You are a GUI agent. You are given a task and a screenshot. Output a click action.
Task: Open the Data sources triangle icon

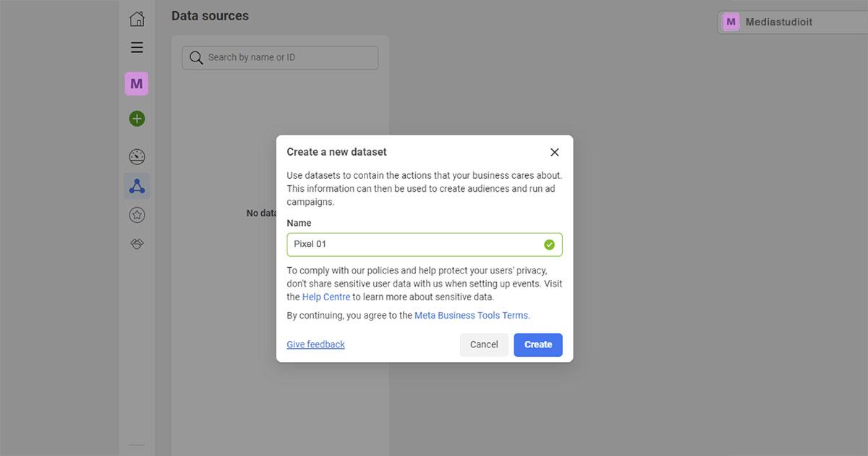click(137, 186)
